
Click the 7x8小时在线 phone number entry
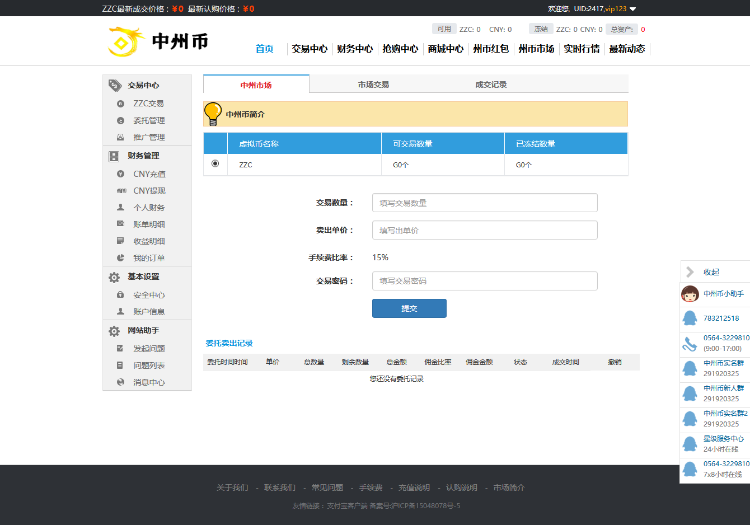tap(715, 469)
